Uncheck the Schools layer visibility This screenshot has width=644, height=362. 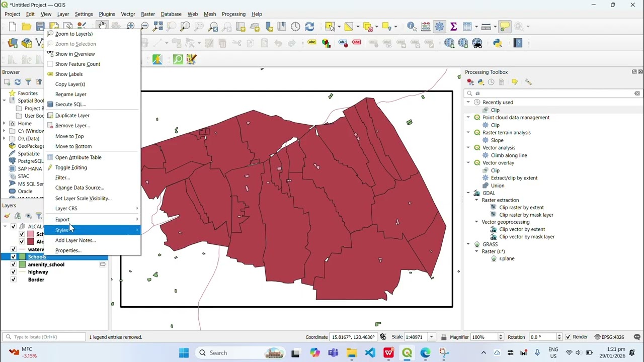(x=14, y=257)
